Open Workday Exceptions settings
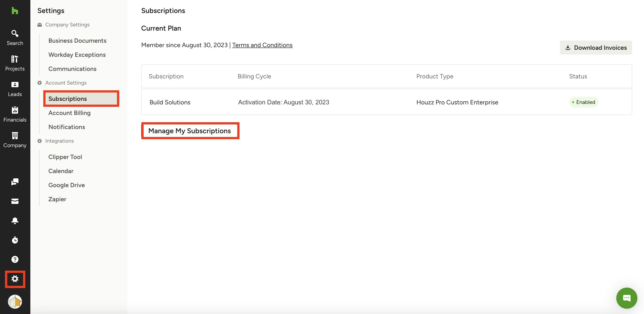 click(77, 55)
